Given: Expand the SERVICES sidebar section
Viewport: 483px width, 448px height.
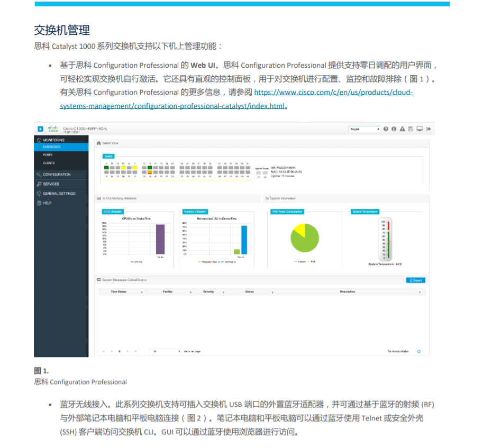Looking at the screenshot, I should pyautogui.click(x=61, y=184).
